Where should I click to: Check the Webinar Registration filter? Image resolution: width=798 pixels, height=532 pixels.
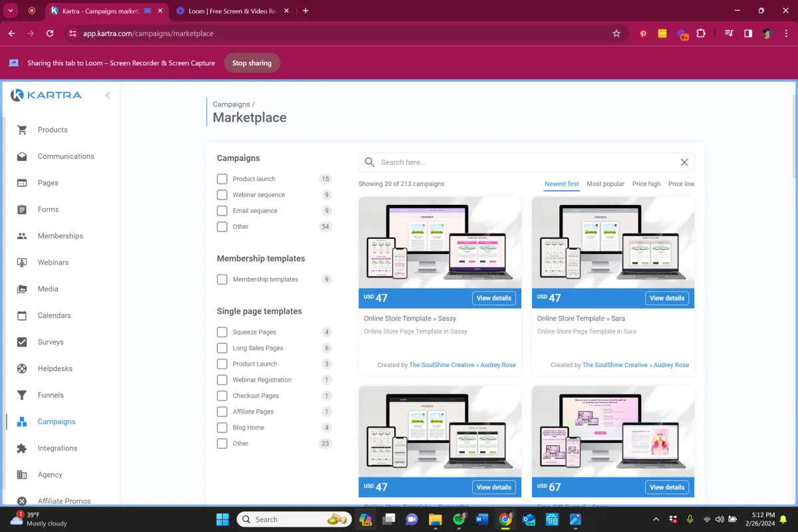point(222,380)
